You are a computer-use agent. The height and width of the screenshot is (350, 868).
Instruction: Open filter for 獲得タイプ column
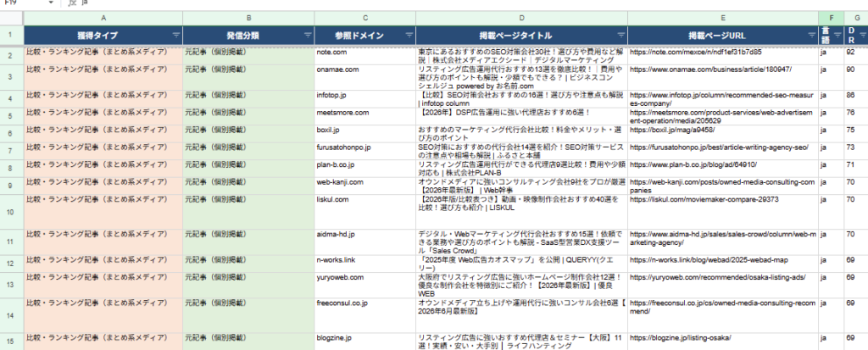coord(176,36)
